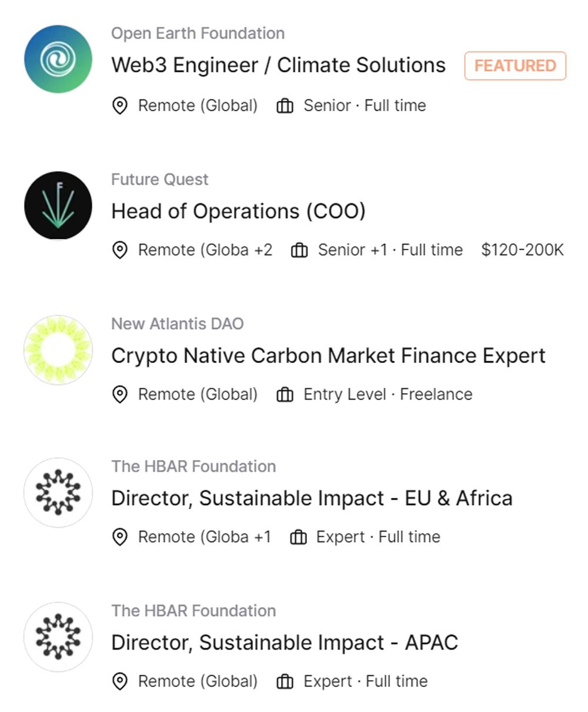Click HBAR Foundation logo for APAC role
This screenshot has height=712, width=588.
(x=58, y=637)
